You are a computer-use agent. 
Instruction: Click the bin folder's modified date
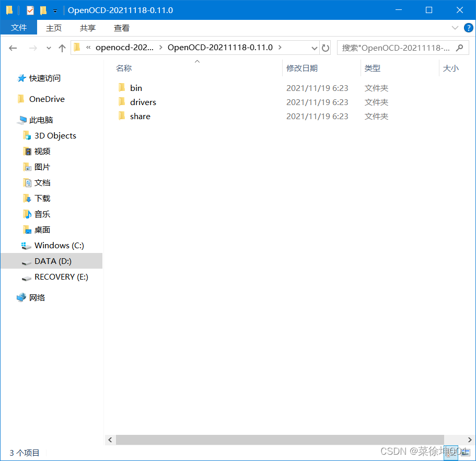[x=317, y=88]
